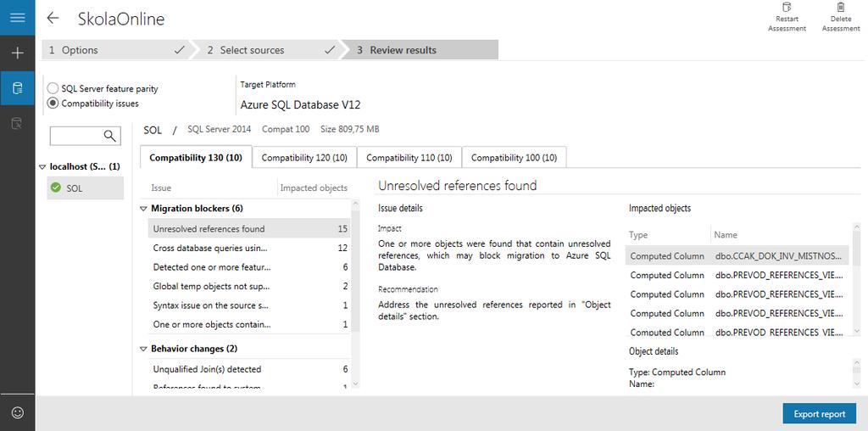
Task: Open the hamburger menu
Action: (x=17, y=18)
